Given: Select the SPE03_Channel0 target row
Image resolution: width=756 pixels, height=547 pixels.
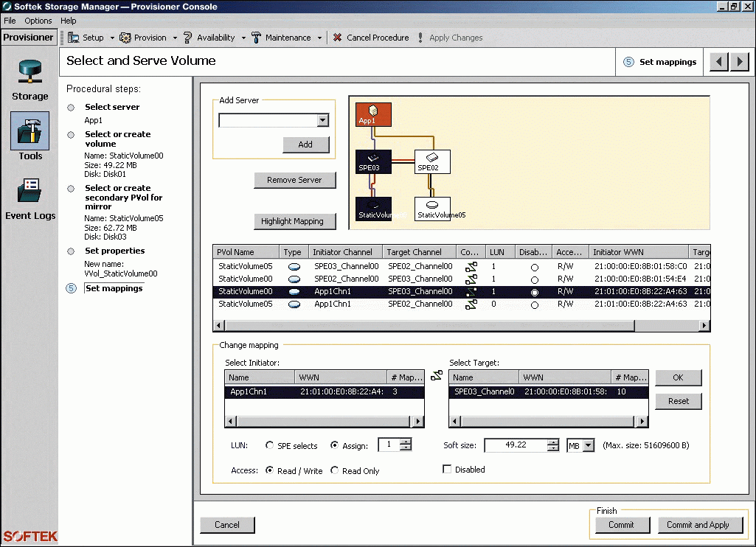Looking at the screenshot, I should [x=549, y=391].
